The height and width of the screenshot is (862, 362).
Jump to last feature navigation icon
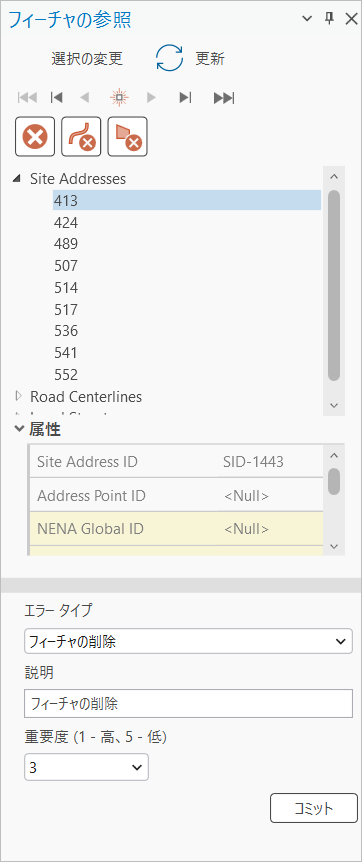224,98
